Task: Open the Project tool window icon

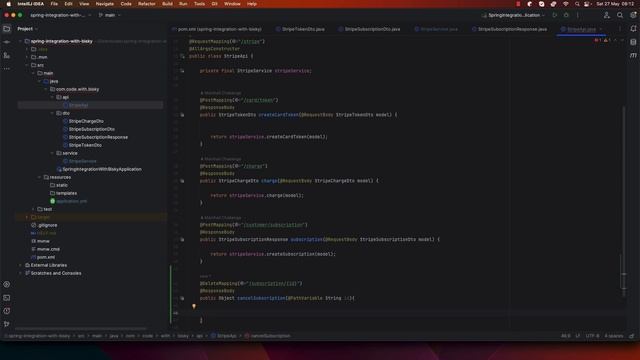Action: (7, 29)
